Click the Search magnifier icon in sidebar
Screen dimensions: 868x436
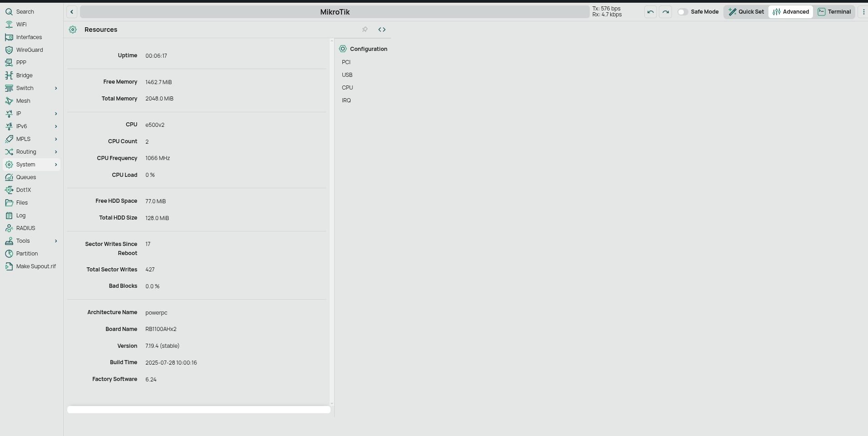coord(9,12)
